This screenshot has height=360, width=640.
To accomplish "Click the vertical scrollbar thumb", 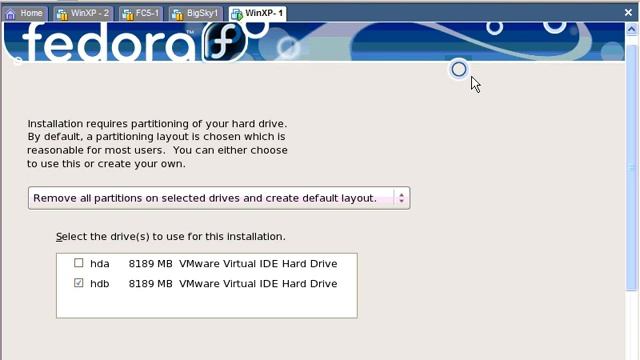I will (631, 167).
